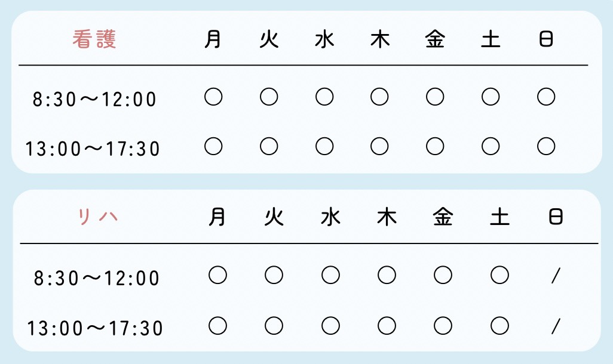The height and width of the screenshot is (364, 613).
Task: Click 看護 Wednesday afternoon circle
Action: (324, 146)
